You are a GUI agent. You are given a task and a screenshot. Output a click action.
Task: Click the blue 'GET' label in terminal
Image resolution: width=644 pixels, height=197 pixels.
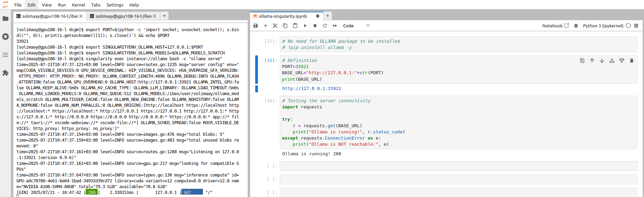pos(192,192)
